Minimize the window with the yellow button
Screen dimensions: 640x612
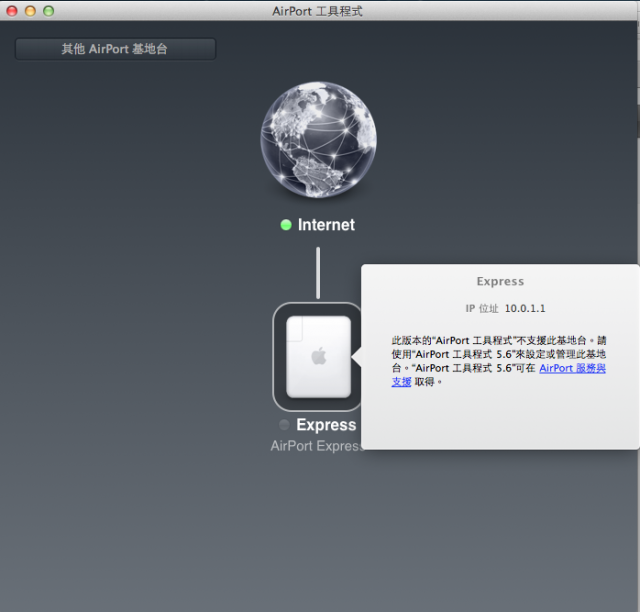(31, 11)
